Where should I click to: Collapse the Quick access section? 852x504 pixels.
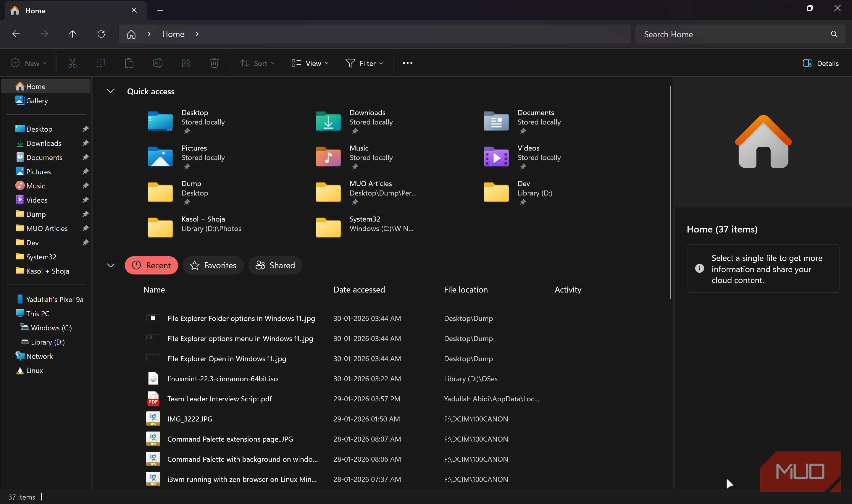click(110, 91)
